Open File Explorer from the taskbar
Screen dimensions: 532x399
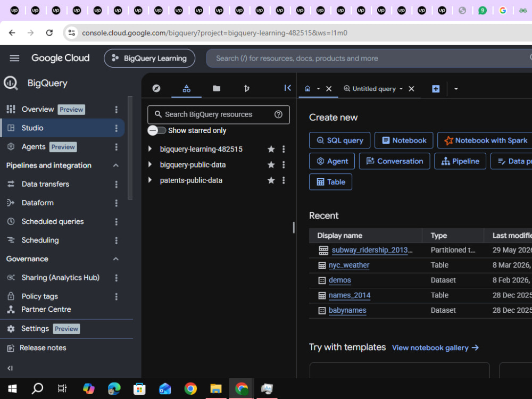pyautogui.click(x=216, y=388)
